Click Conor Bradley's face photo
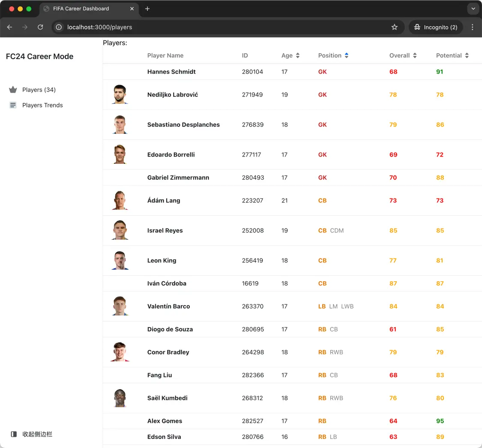 [x=120, y=352]
